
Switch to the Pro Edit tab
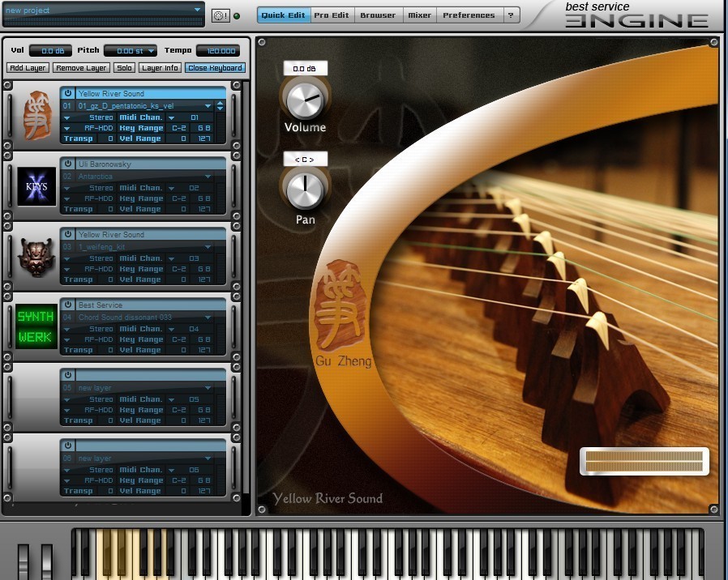pos(333,15)
